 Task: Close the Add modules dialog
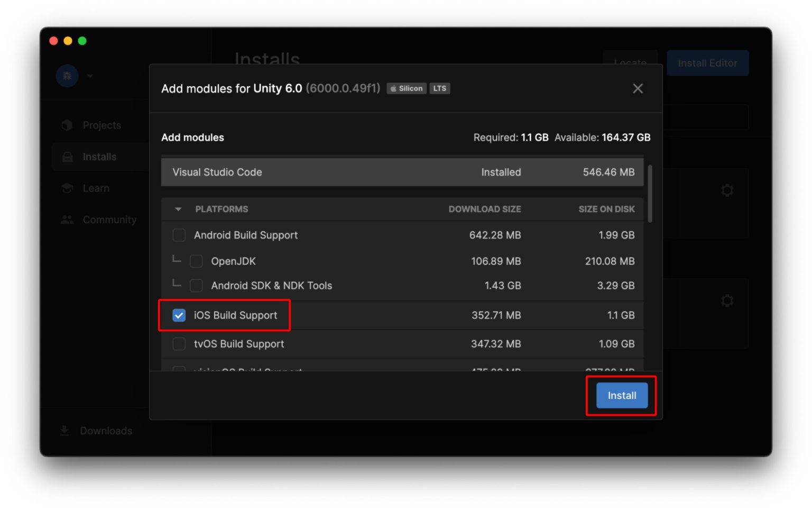pos(638,88)
